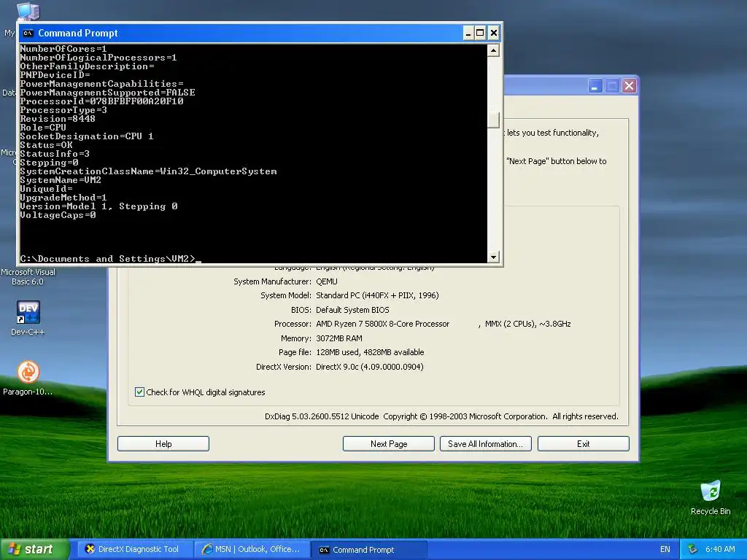This screenshot has height=560, width=747.
Task: Click the EN language indicator in taskbar
Action: [x=665, y=549]
